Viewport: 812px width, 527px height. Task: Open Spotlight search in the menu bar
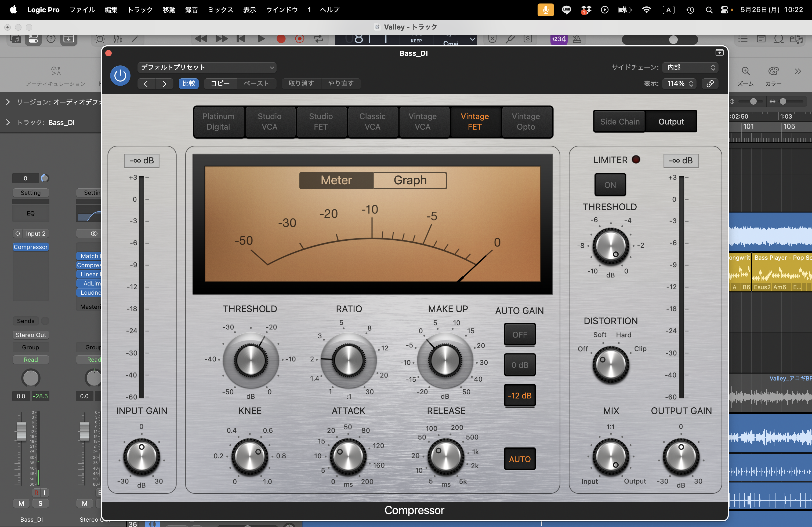click(709, 10)
